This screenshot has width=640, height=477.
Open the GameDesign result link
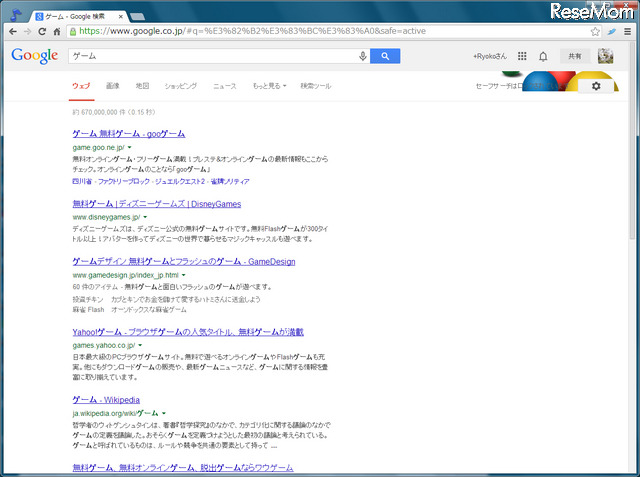pos(184,262)
